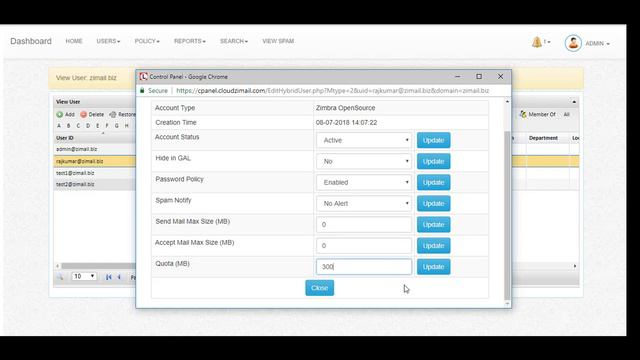Click the All filter link
This screenshot has width=640, height=360.
(567, 115)
